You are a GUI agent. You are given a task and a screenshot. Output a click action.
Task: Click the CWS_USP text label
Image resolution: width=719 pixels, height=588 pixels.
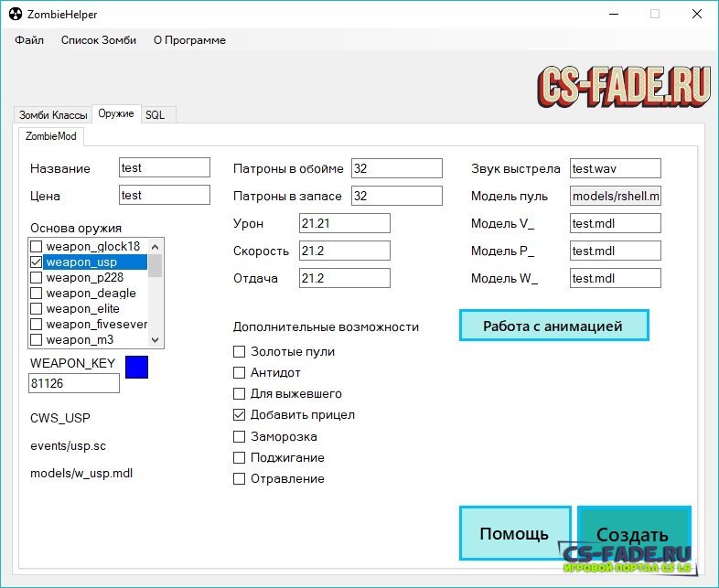(x=60, y=418)
